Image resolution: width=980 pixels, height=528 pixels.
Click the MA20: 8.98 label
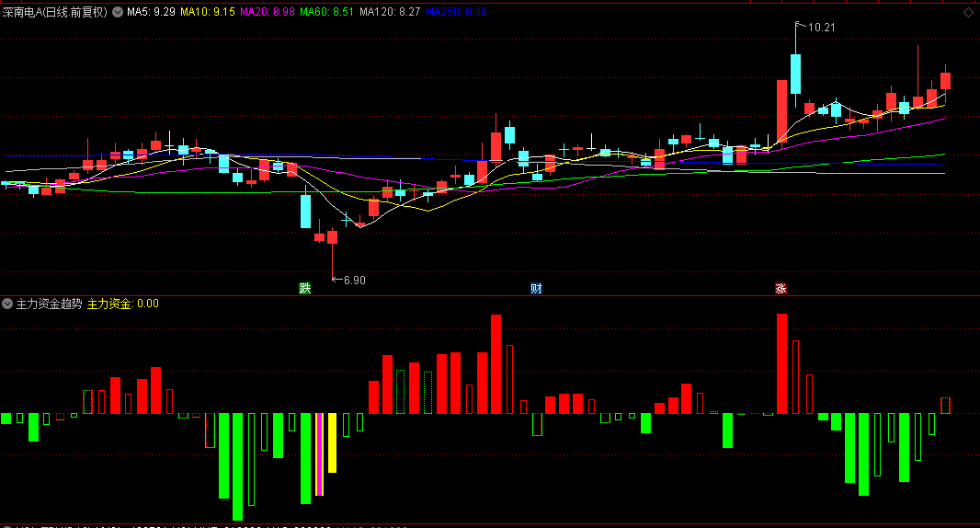coord(268,12)
